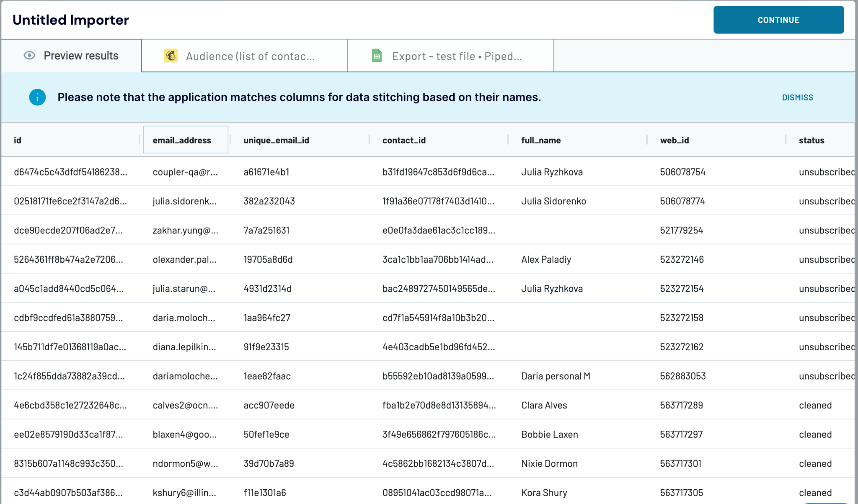Click the eye icon on Preview results tab
Screen dimensions: 858x504
pos(29,55)
